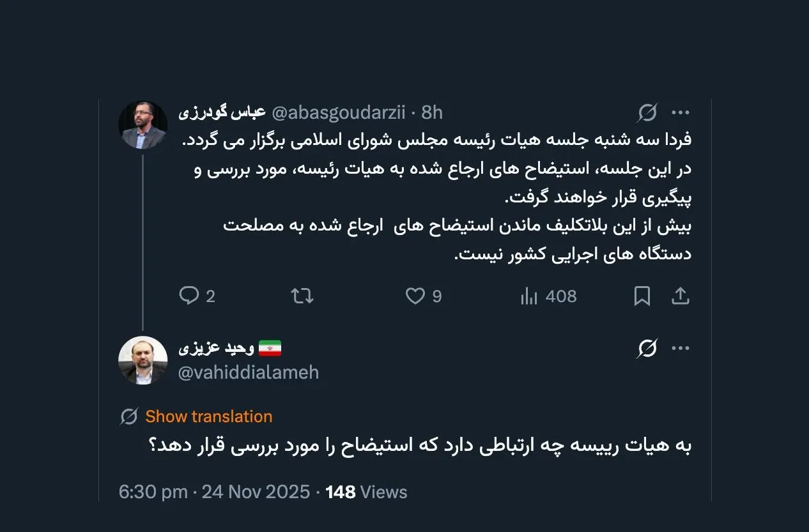This screenshot has height=532, width=809.
Task: View وحید عزیزی's avatar
Action: coord(143,360)
